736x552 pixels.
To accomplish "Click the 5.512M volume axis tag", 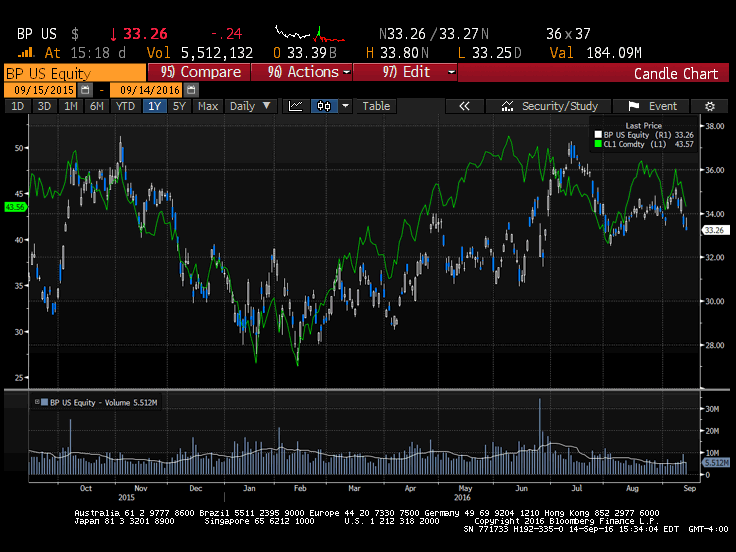I will (716, 463).
